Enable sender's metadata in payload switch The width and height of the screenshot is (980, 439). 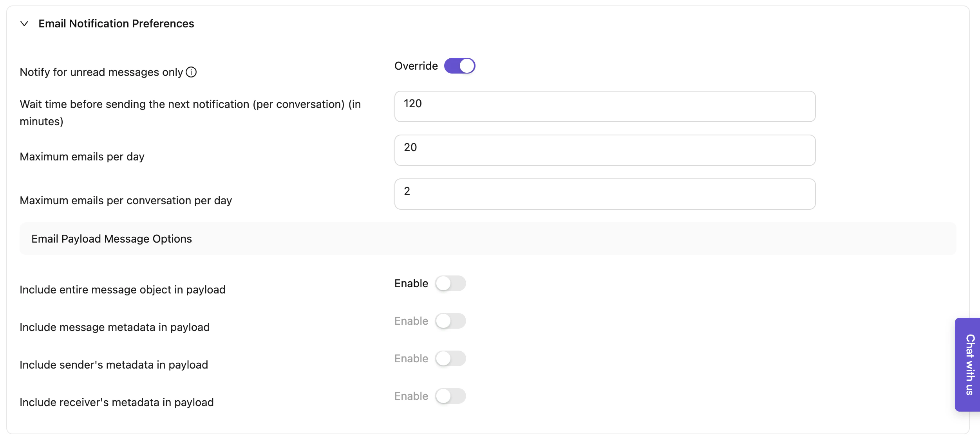(450, 359)
